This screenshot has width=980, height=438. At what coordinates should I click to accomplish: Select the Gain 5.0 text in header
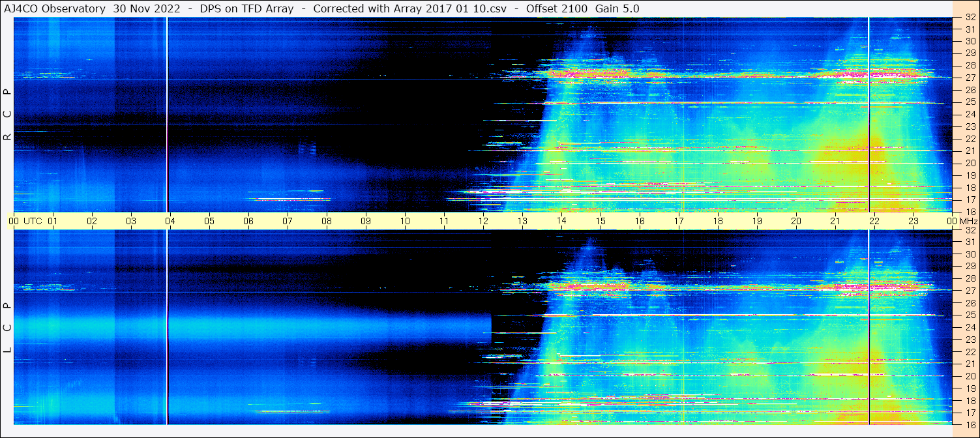(x=617, y=8)
